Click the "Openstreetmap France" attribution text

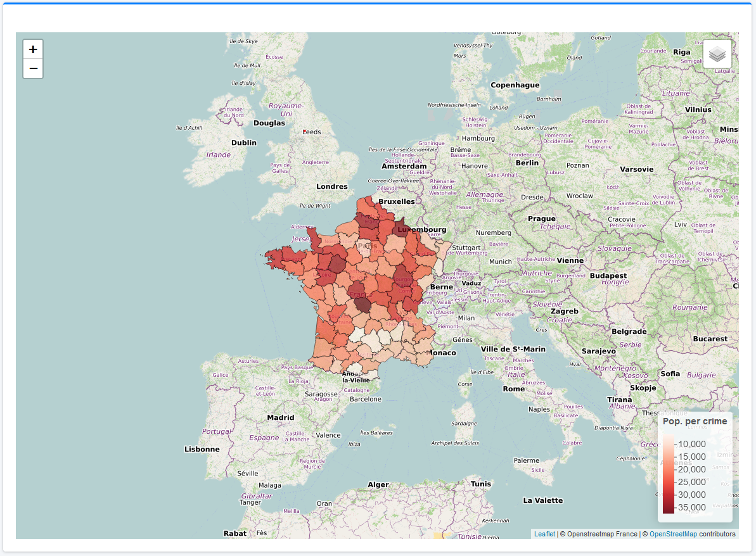point(602,534)
